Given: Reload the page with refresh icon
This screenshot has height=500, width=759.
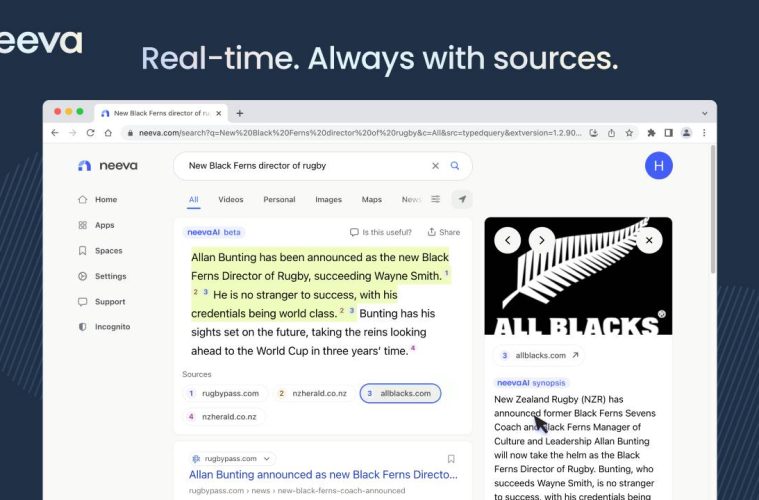Looking at the screenshot, I should (90, 133).
